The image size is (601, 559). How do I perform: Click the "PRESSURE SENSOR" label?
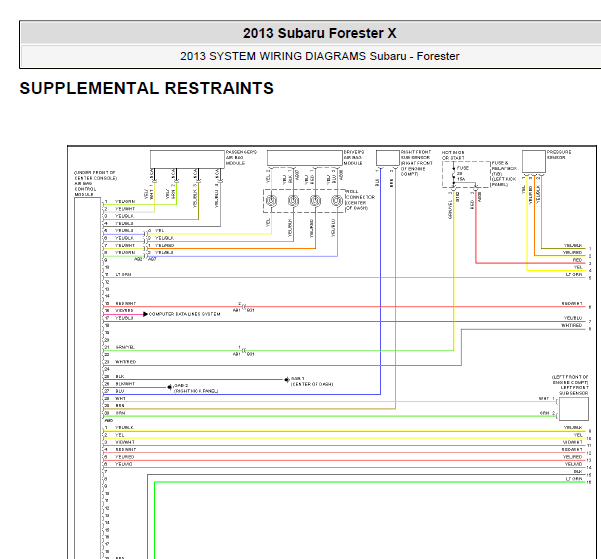(x=559, y=155)
